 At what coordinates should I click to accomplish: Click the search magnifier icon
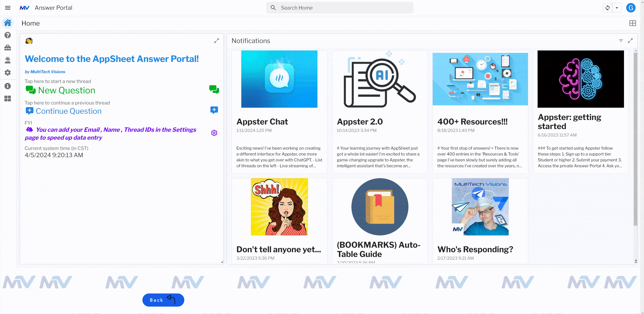pyautogui.click(x=273, y=8)
